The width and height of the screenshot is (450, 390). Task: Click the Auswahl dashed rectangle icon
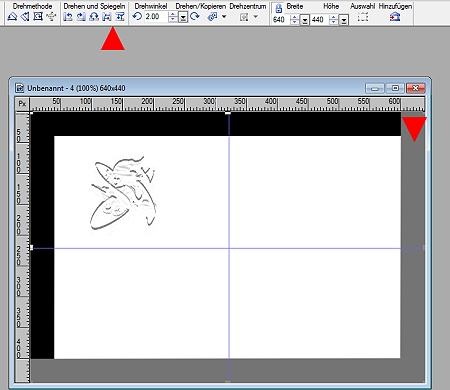pos(363,17)
